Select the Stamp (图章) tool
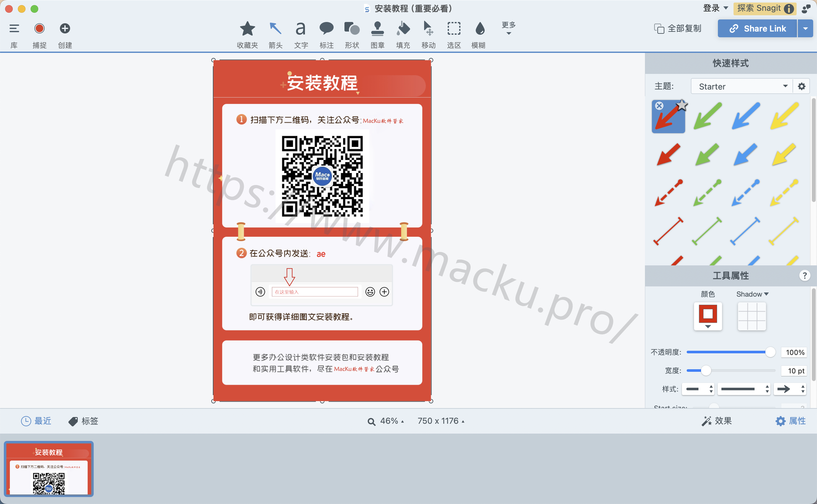 click(x=377, y=29)
